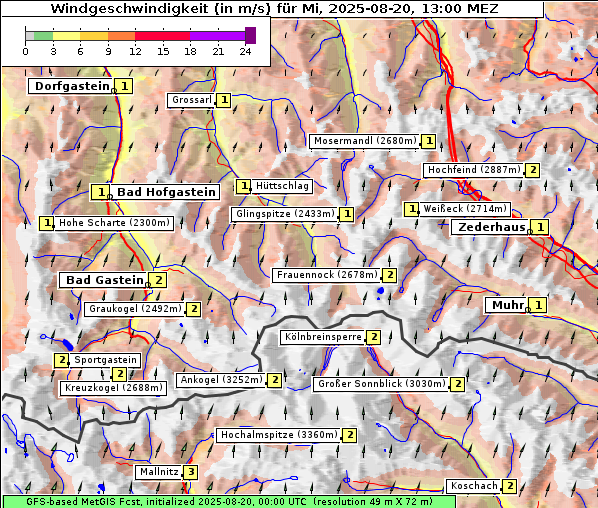The width and height of the screenshot is (598, 508).
Task: Click the green 1-3 legend color segment
Action: [x=43, y=36]
